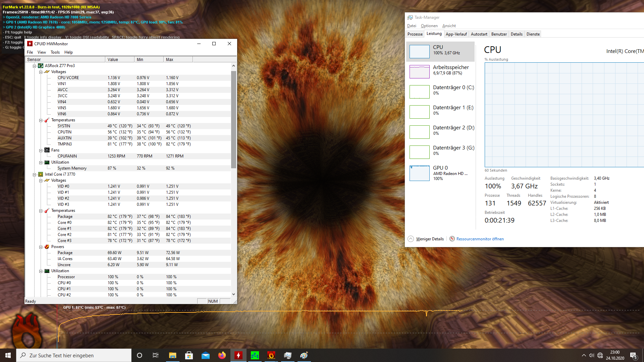The image size is (644, 362).
Task: Collapse the Fans tree section
Action: click(41, 150)
